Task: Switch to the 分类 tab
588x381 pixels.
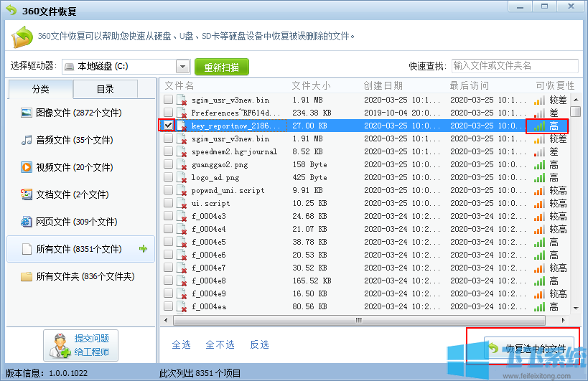Action: (40, 89)
